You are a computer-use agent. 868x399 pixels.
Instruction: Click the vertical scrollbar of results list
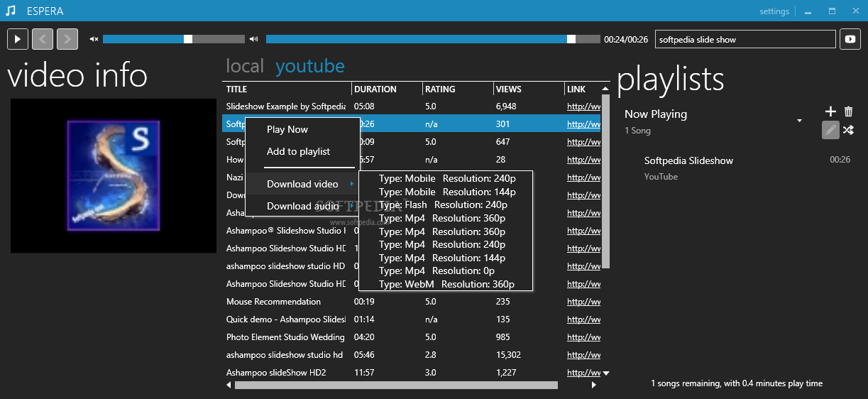[606, 182]
